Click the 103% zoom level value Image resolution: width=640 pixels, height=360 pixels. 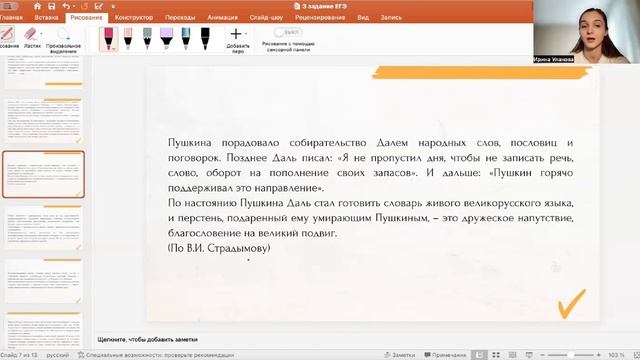click(x=616, y=355)
